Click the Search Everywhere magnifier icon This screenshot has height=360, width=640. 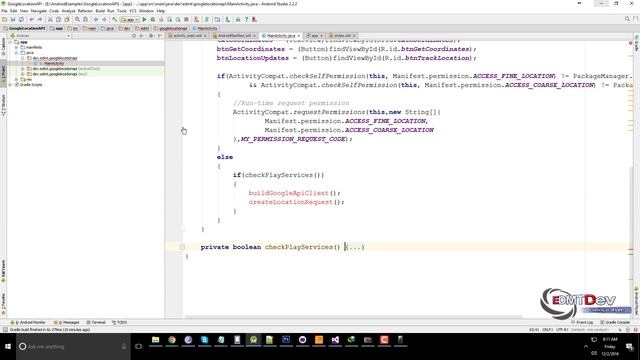(627, 19)
